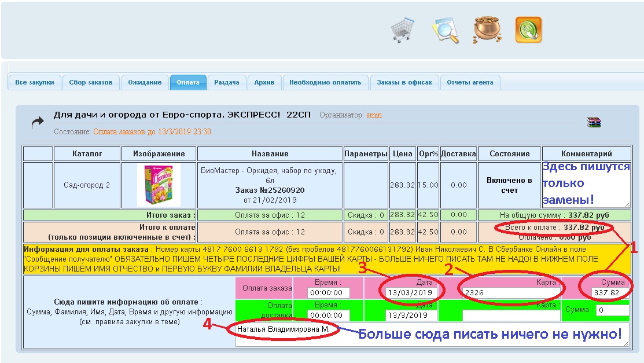The height and width of the screenshot is (363, 644).
Task: Click the payer name text area
Action: coord(432,335)
